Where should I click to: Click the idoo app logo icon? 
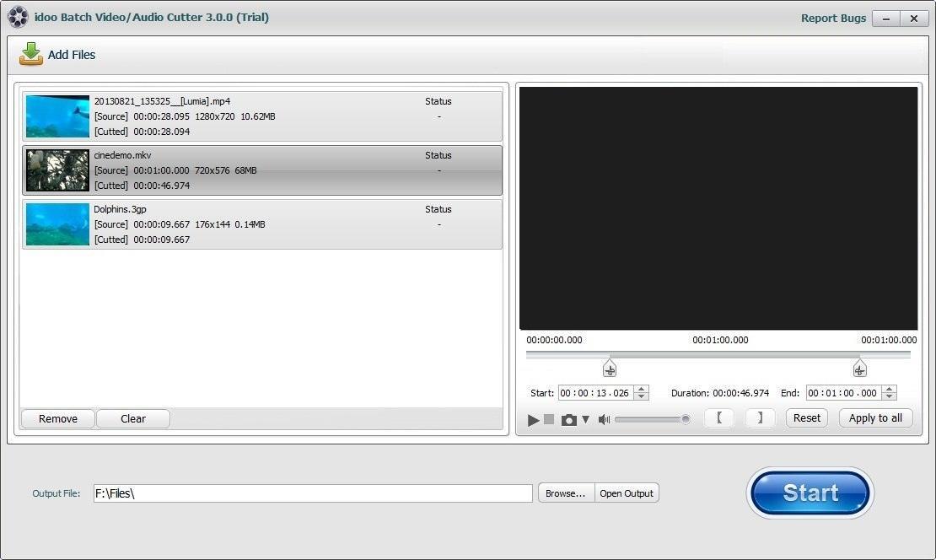[18, 17]
